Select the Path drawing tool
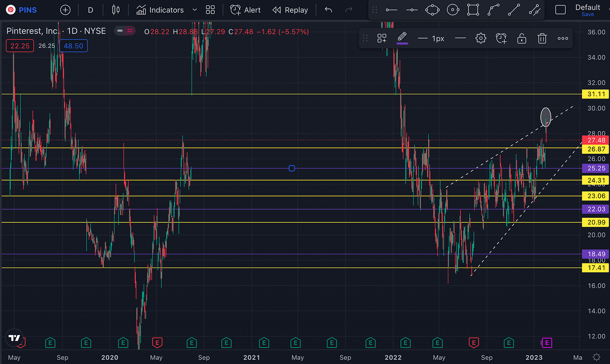The image size is (610, 364). (x=494, y=10)
